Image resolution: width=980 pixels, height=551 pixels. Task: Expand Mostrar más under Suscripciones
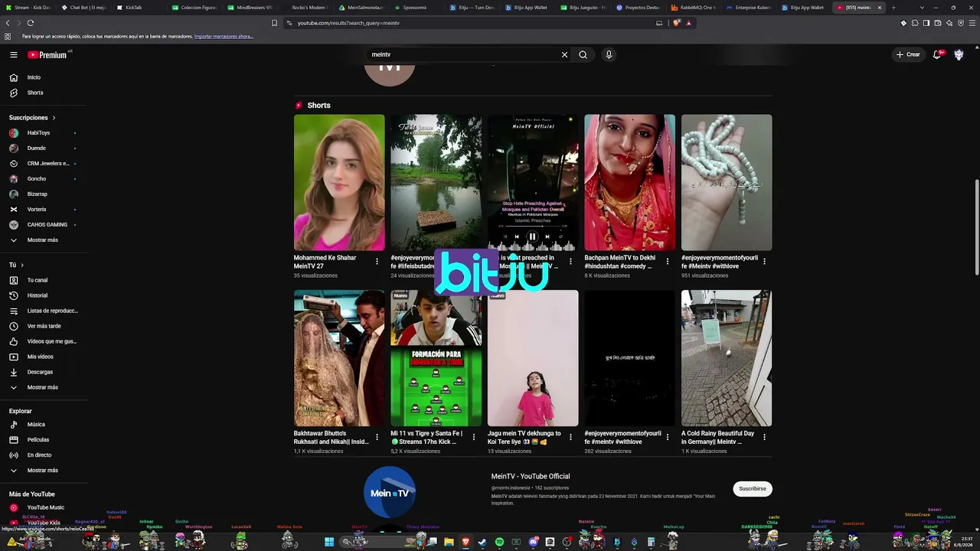pyautogui.click(x=43, y=240)
